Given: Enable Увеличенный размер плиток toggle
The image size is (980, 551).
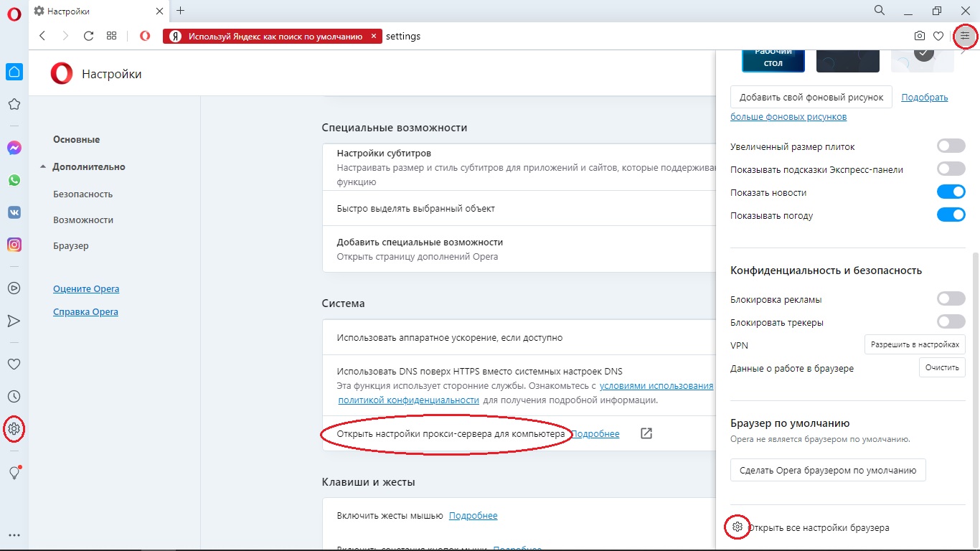Looking at the screenshot, I should pos(951,146).
